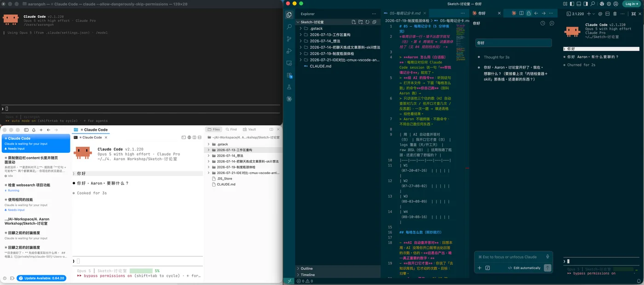
Task: Click the New Folder icon in Explorer header
Action: pyautogui.click(x=361, y=22)
